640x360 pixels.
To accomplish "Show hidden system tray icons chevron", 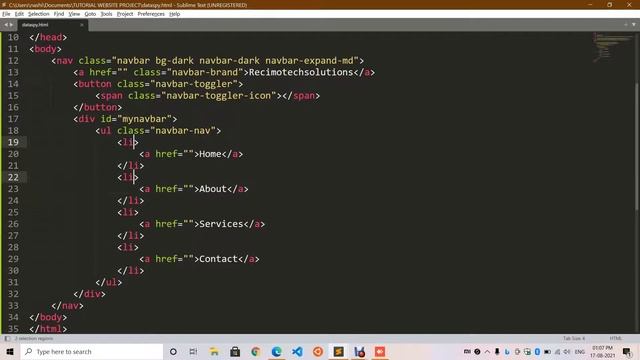I will tap(487, 351).
